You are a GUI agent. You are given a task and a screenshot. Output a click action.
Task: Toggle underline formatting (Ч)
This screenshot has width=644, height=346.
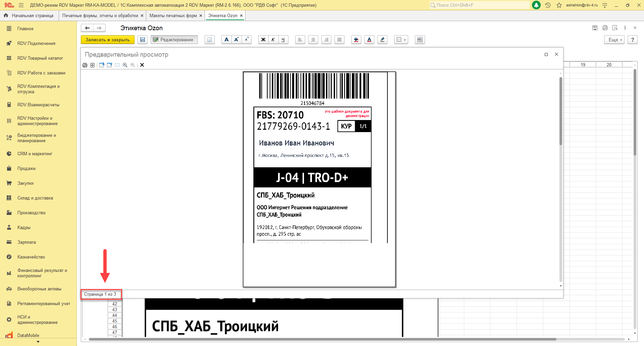(x=283, y=40)
